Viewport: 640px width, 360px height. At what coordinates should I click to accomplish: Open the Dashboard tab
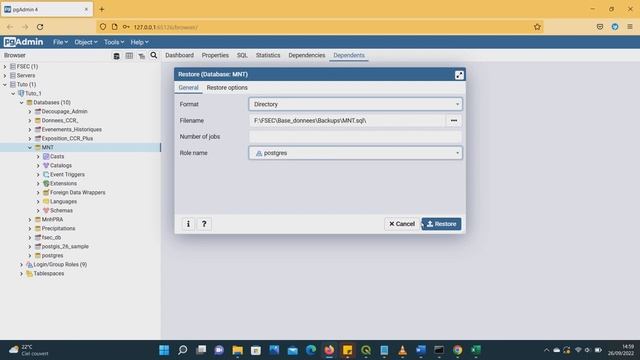pyautogui.click(x=180, y=55)
